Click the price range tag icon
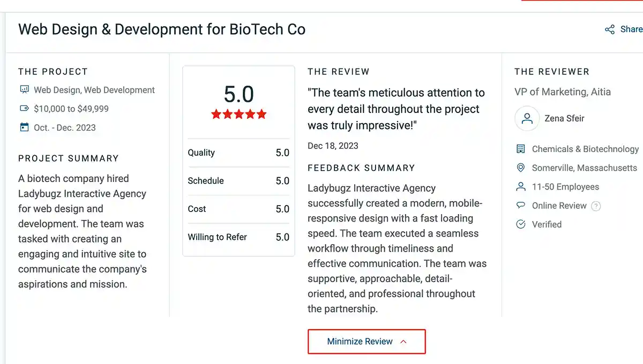643x364 pixels. [x=24, y=109]
